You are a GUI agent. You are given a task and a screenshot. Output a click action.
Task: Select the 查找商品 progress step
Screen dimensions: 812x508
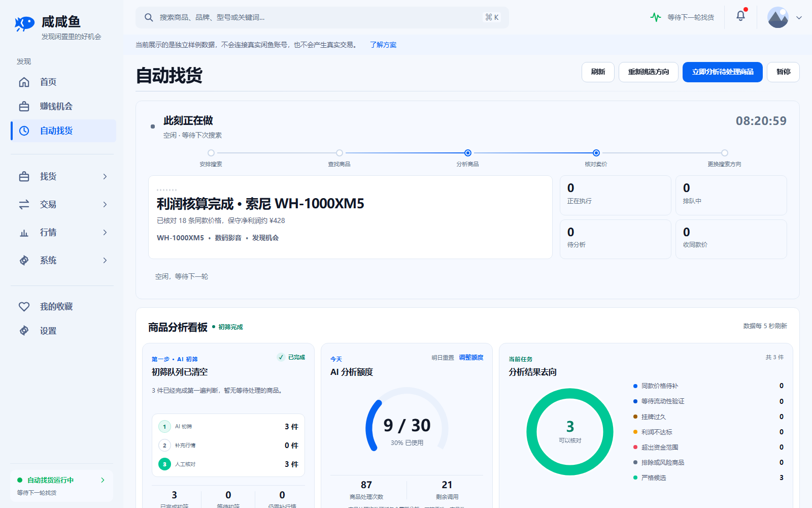[x=340, y=153]
